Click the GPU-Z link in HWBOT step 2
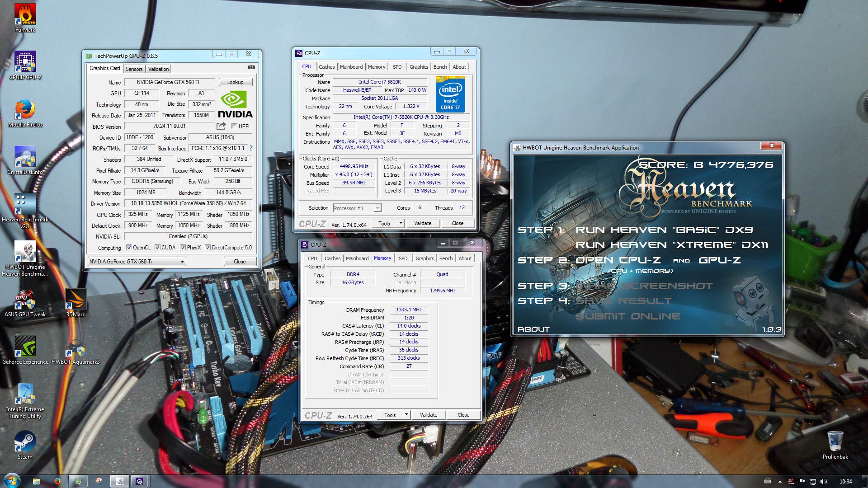 click(x=719, y=260)
